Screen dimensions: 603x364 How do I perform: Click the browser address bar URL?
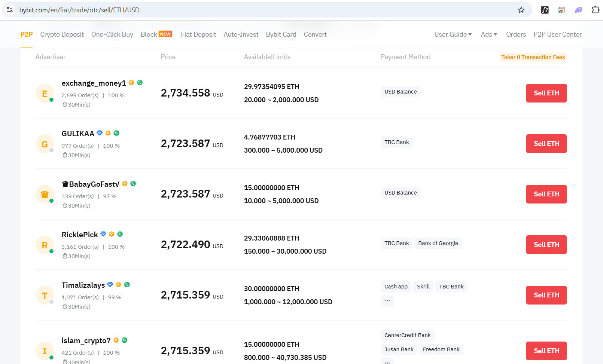point(79,10)
